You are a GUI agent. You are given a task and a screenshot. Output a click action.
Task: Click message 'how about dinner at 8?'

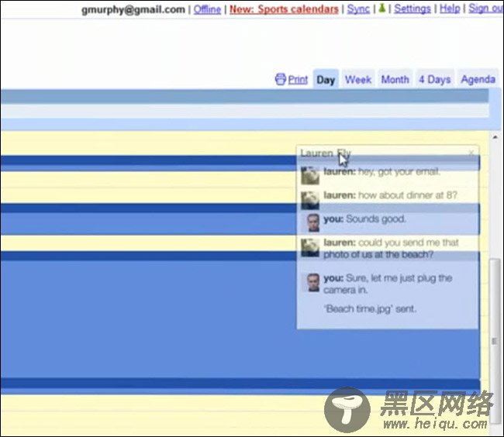pos(408,195)
